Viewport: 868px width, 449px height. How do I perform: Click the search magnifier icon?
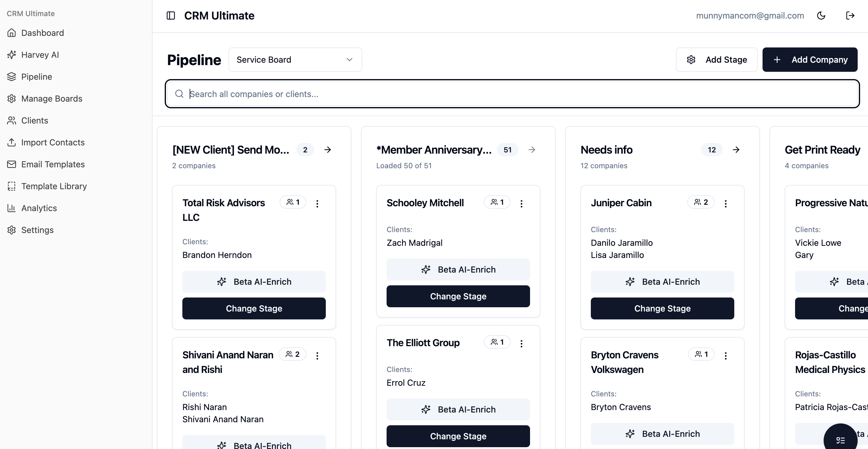pos(179,94)
